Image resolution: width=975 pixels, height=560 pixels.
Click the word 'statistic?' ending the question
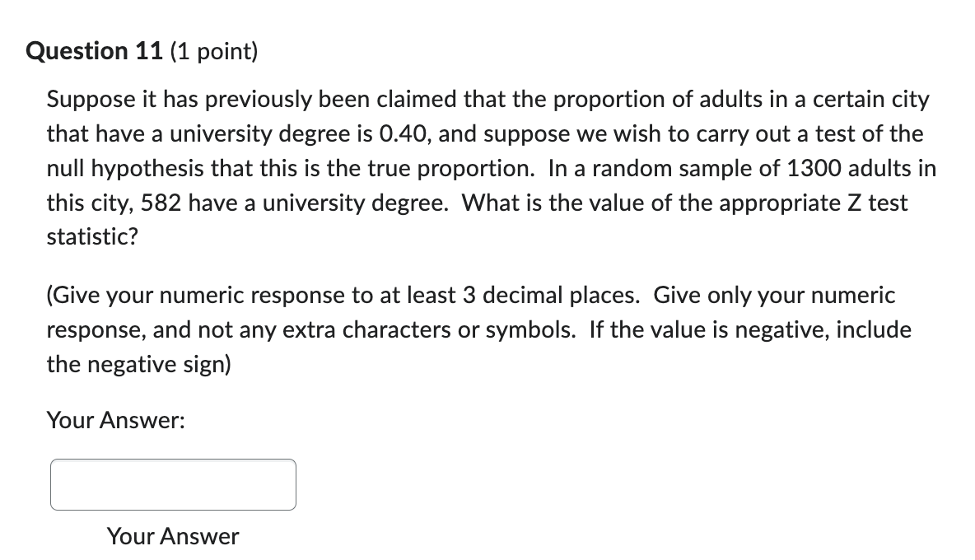pos(92,237)
